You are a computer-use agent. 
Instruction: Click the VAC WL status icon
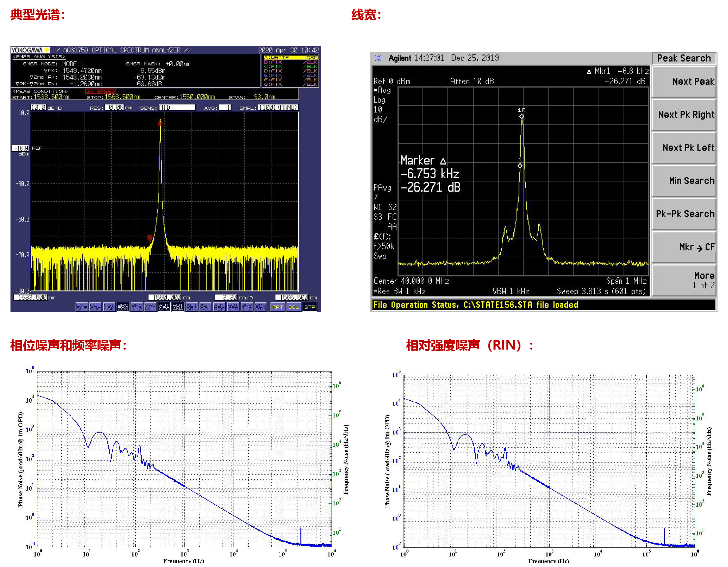(150, 307)
